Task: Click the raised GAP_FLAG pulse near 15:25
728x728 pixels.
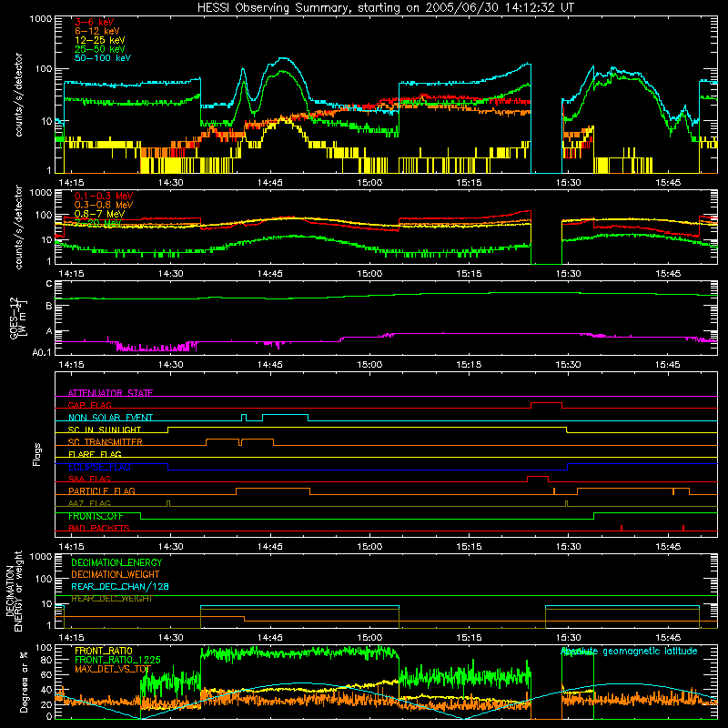Action: click(547, 403)
